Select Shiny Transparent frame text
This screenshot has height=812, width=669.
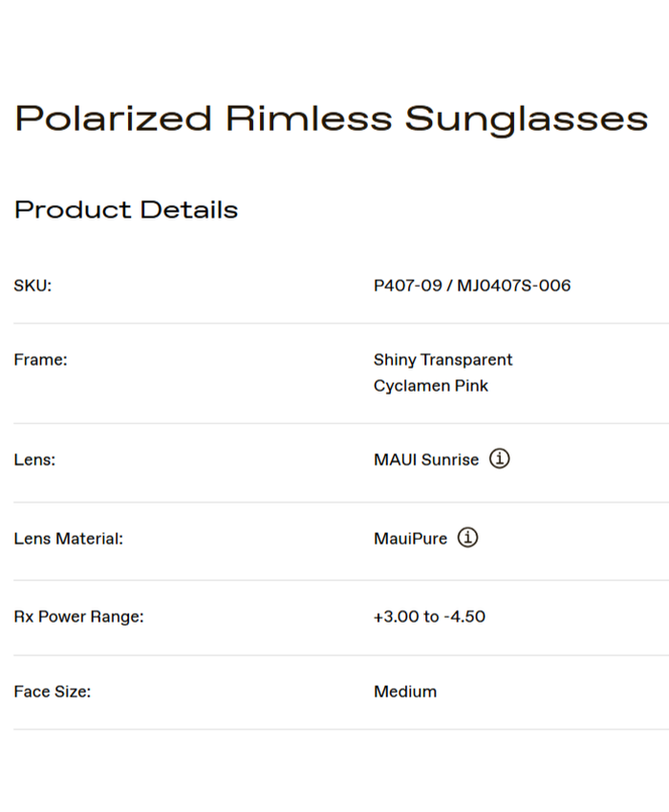tap(442, 360)
